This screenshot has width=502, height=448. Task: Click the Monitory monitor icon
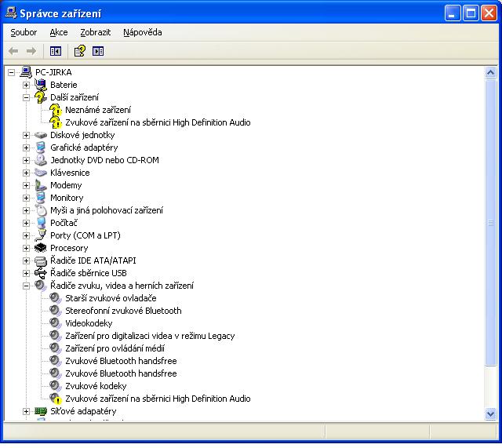click(41, 198)
